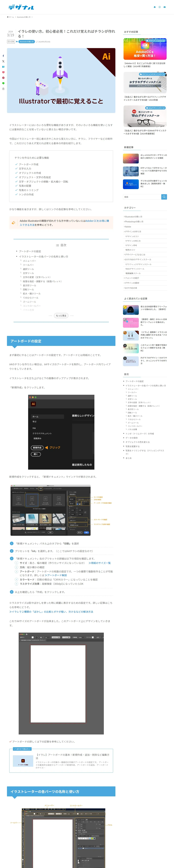Open the アートボード解説 link
174x868 pixels.
[x=56, y=575]
